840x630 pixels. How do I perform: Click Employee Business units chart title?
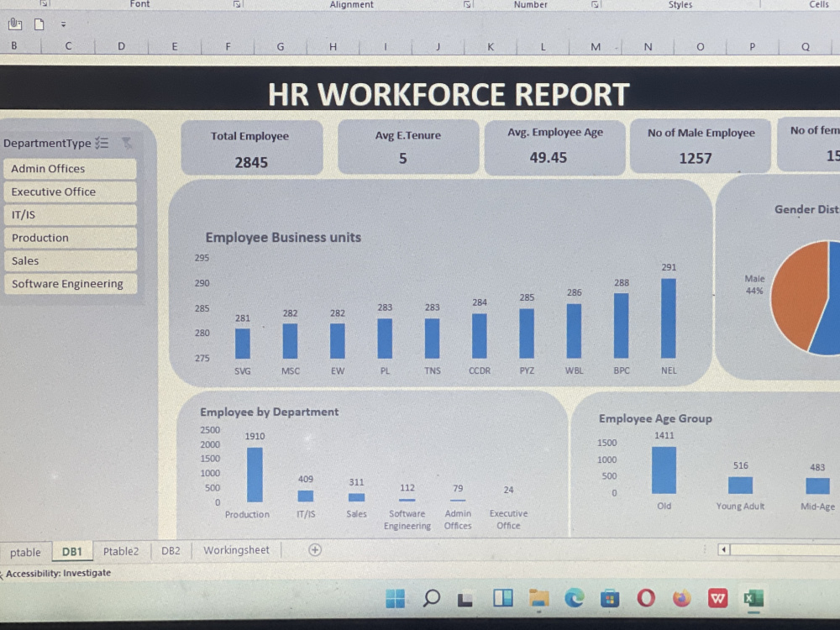tap(283, 238)
